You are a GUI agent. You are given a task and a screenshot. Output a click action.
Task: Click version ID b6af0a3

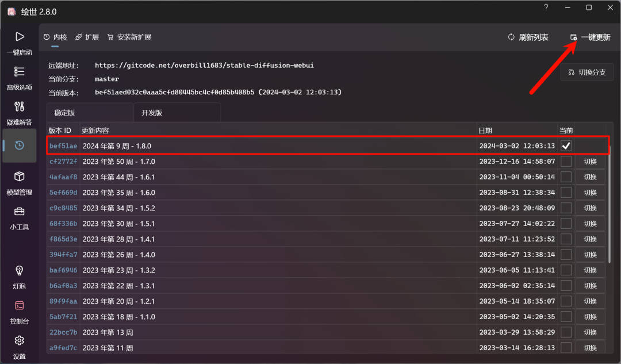pos(63,286)
